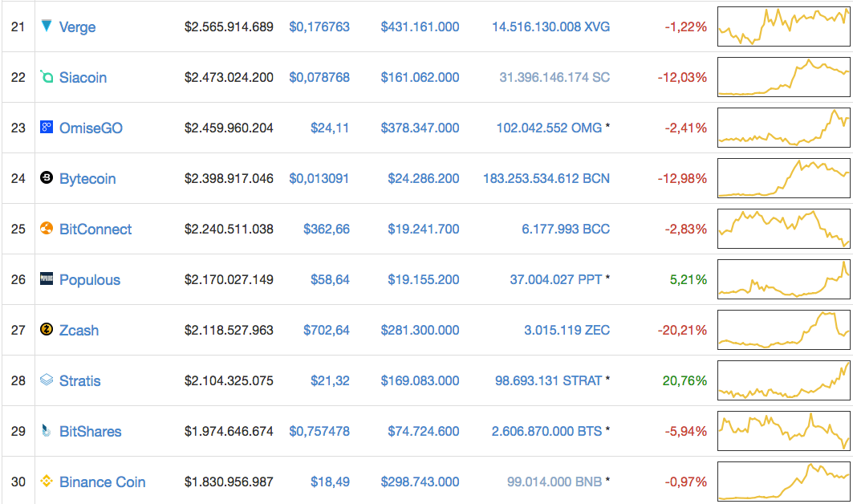Click the Siacoin logo icon

coord(47,77)
